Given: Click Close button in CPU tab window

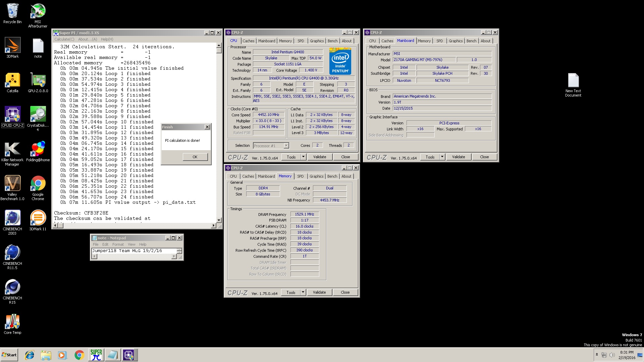Looking at the screenshot, I should click(345, 157).
